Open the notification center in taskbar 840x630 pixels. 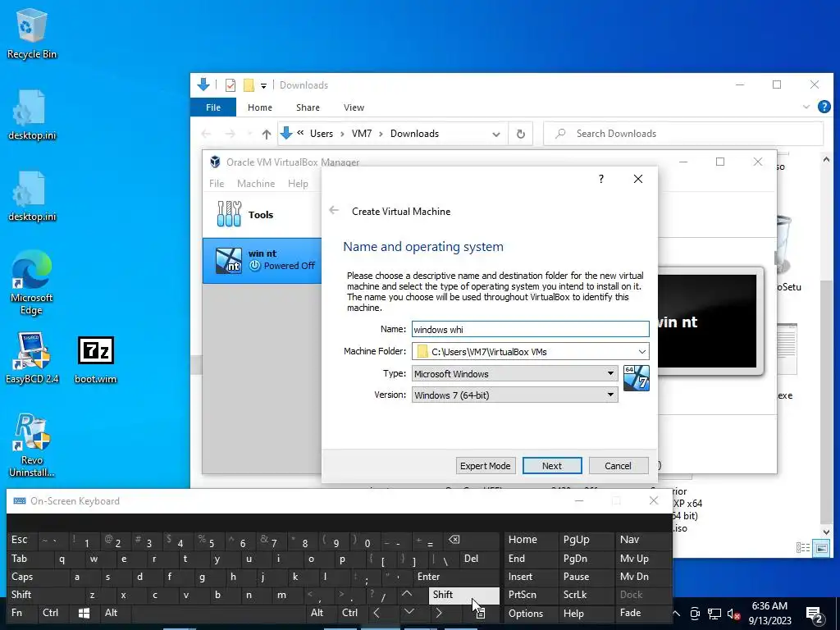tap(815, 614)
